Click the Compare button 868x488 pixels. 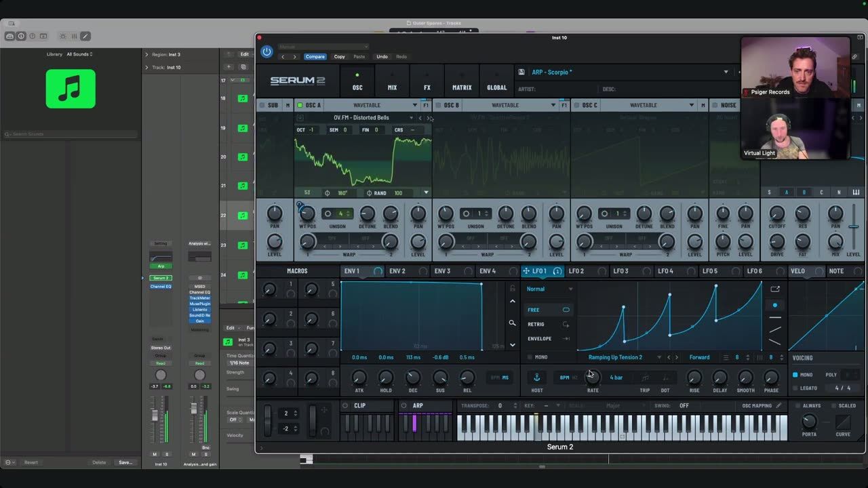tap(315, 57)
